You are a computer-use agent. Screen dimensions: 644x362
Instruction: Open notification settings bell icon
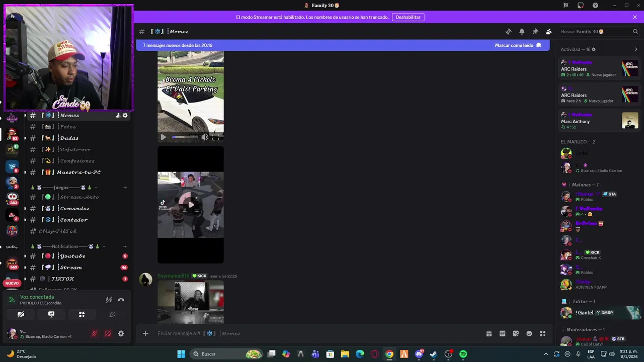[x=522, y=31]
